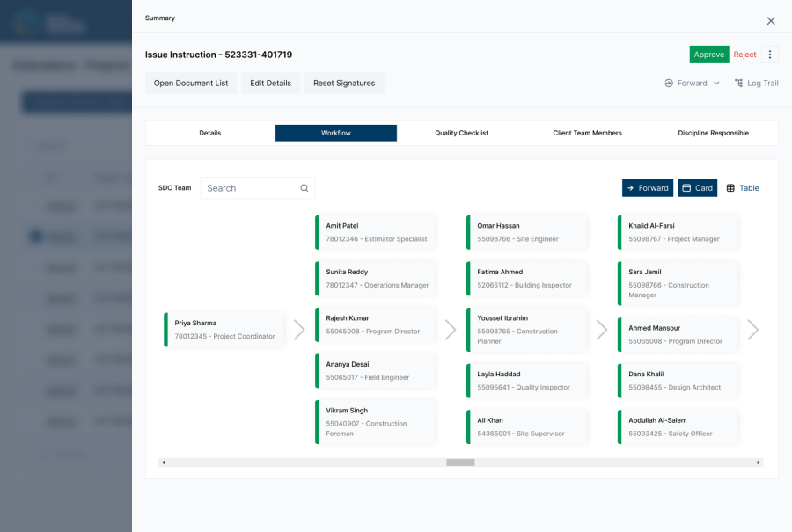Click the SDC Team search field

[x=258, y=188]
